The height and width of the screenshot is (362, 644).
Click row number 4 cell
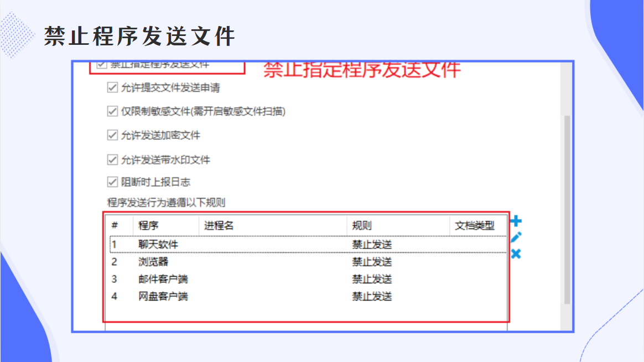[x=114, y=296]
